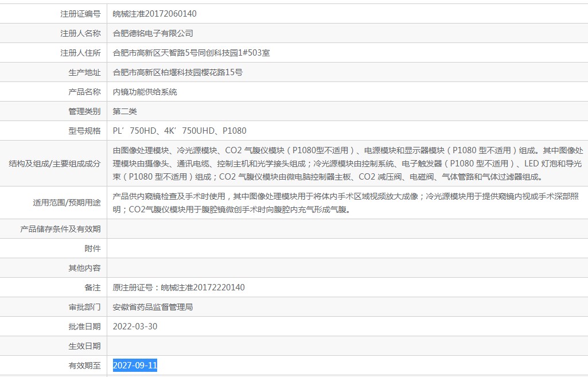The width and height of the screenshot is (588, 377).
Task: Click the 批准日期 label
Action: [84, 327]
